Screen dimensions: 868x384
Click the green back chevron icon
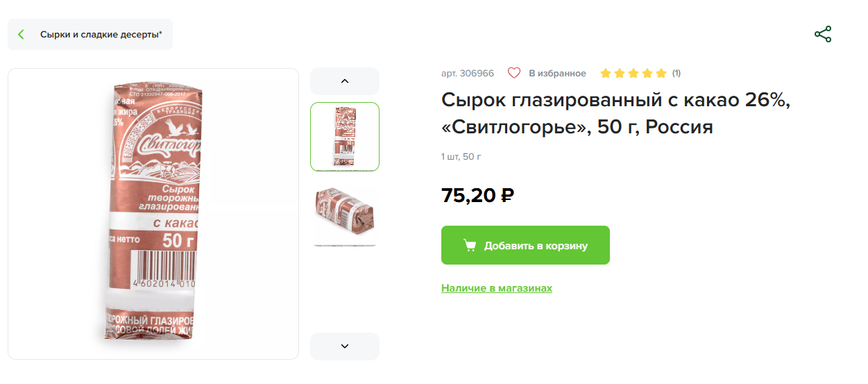(x=22, y=35)
